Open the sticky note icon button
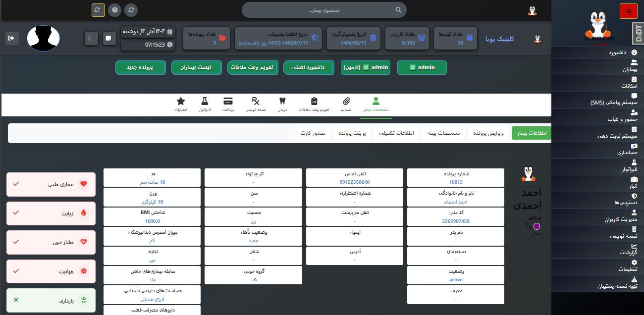 (x=109, y=39)
